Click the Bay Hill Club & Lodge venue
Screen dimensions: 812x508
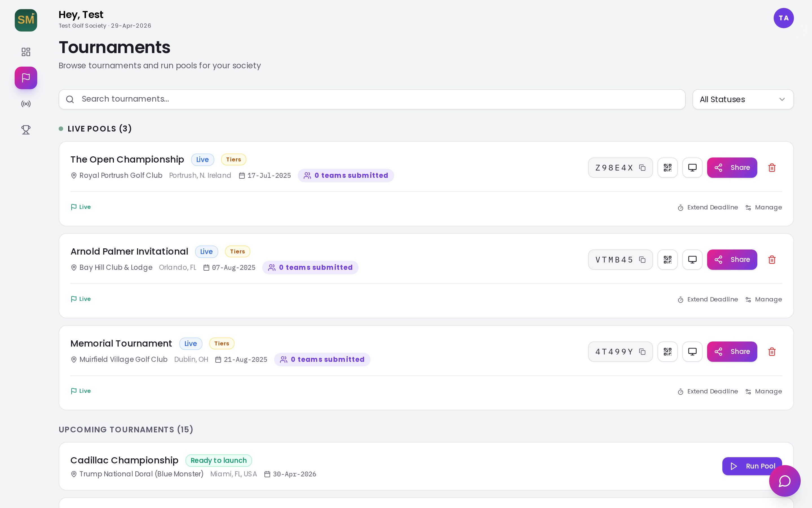click(x=116, y=268)
